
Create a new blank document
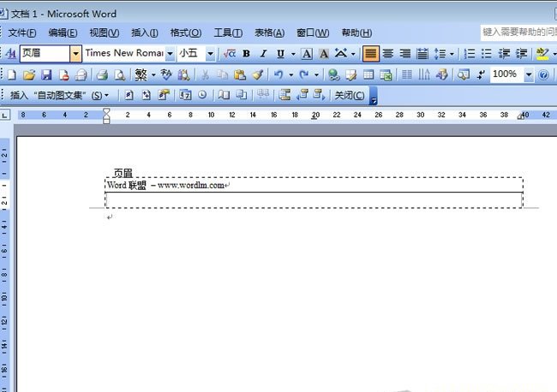pyautogui.click(x=12, y=74)
